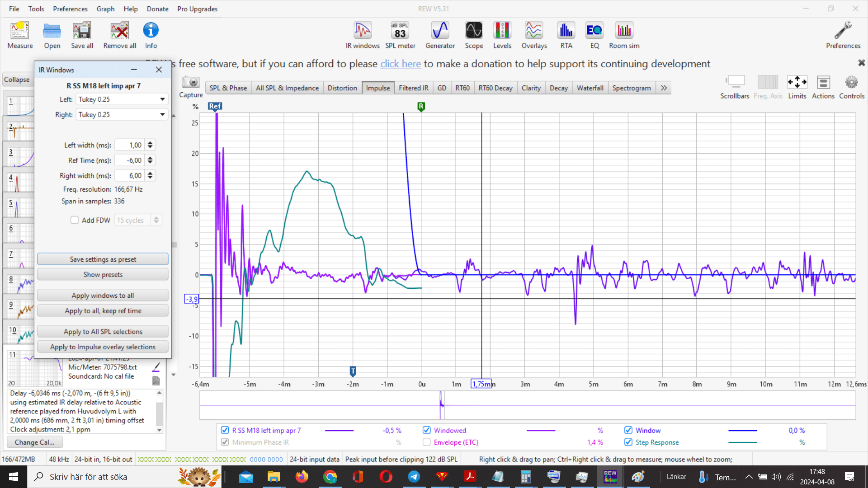Open the Levels tool
Image resolution: width=868 pixels, height=488 pixels.
(x=502, y=35)
